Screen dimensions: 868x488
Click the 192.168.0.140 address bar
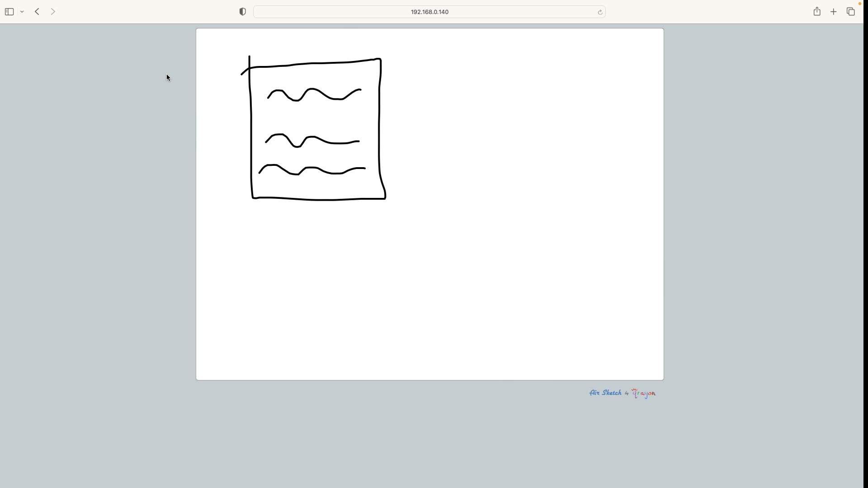tap(429, 12)
